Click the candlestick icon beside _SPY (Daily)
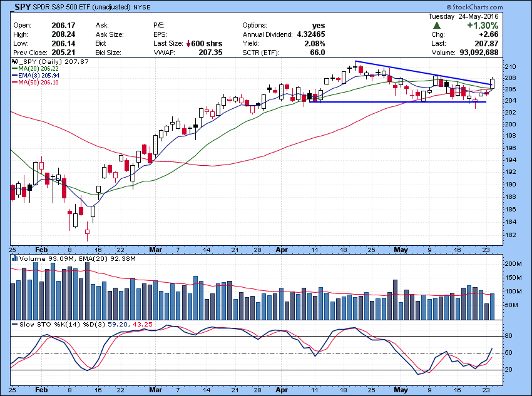 pyautogui.click(x=14, y=62)
